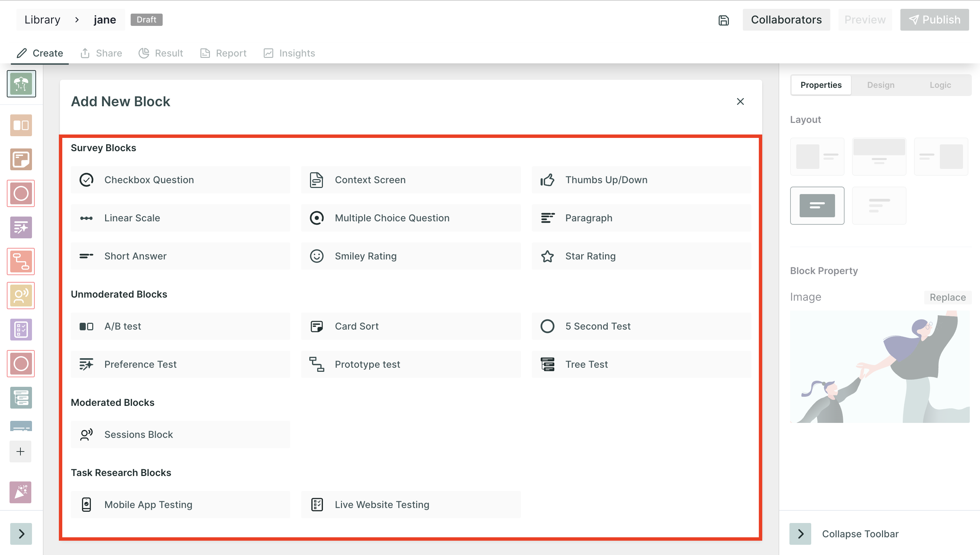This screenshot has height=555, width=980.
Task: Choose the selected text-over-background layout
Action: point(817,205)
